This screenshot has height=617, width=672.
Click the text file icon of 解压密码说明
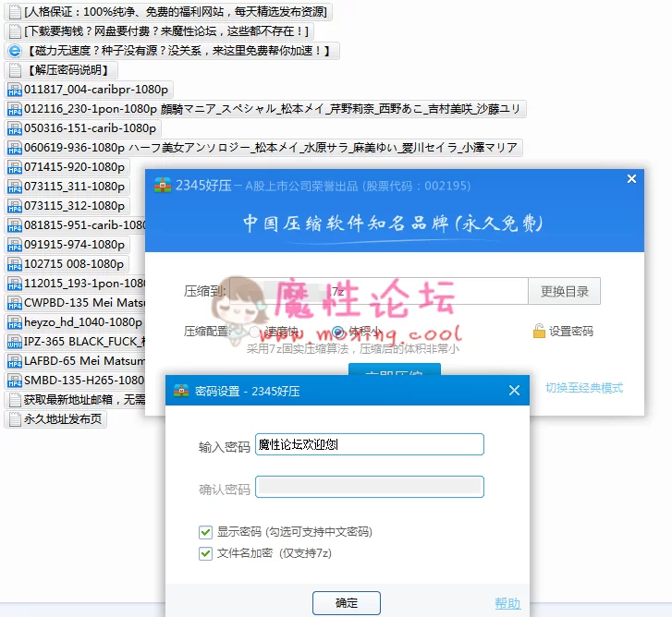[15, 70]
